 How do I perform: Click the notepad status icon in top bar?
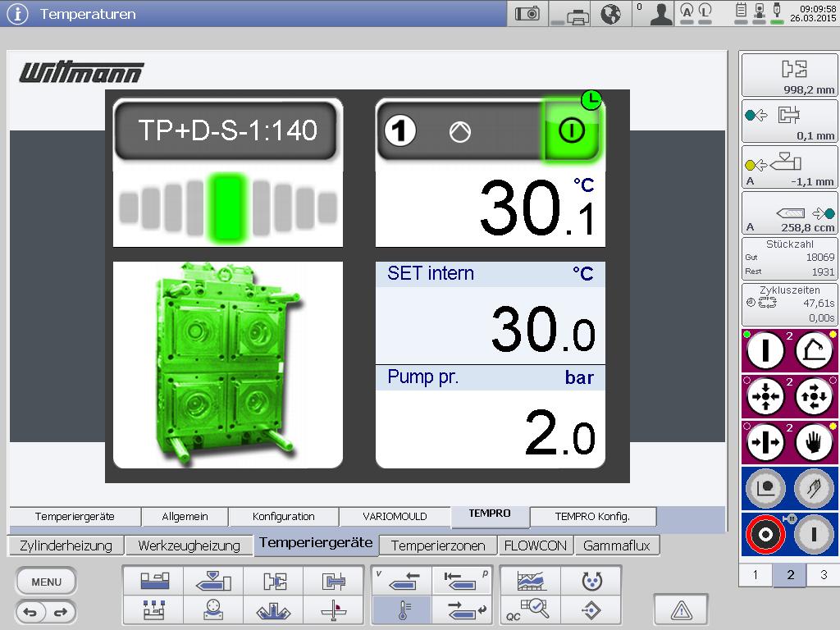(x=741, y=13)
